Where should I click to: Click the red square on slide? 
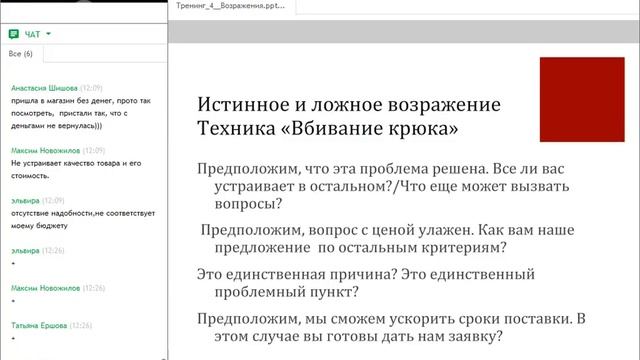(582, 100)
